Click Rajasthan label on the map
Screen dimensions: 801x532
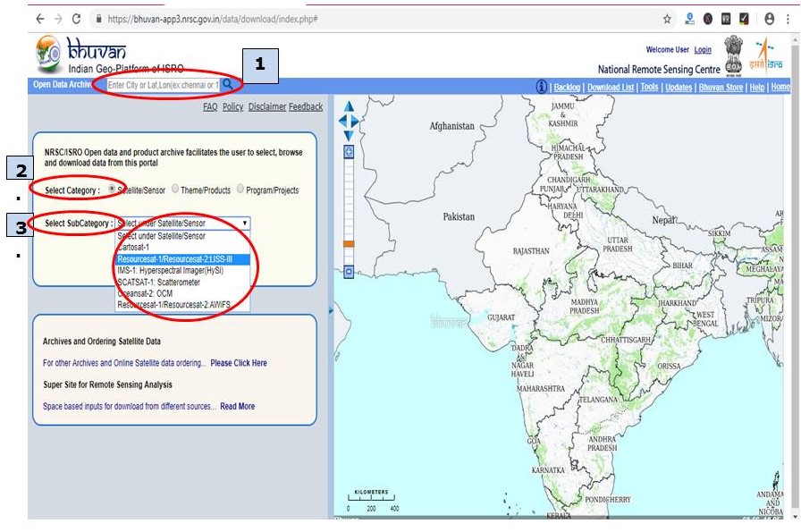tap(531, 251)
